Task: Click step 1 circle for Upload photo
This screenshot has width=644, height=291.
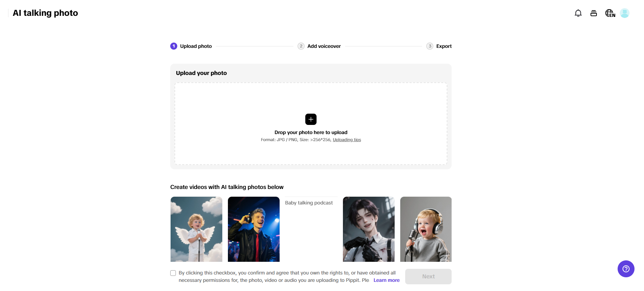Action: (174, 46)
